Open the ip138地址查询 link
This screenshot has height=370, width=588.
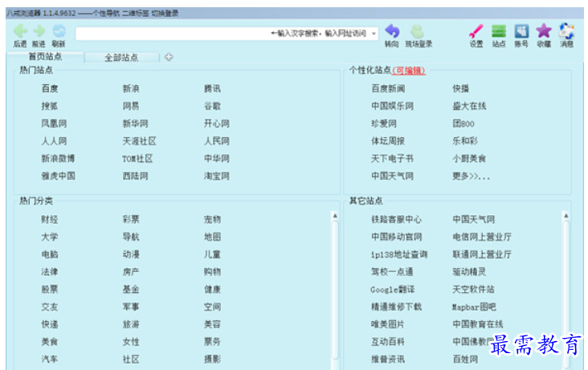point(399,254)
